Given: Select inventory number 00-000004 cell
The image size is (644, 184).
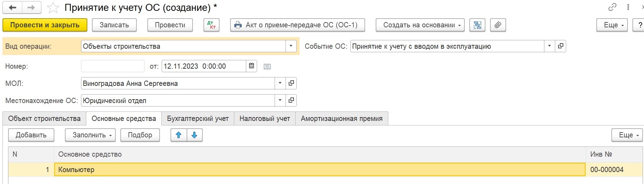Looking at the screenshot, I should click(615, 170).
